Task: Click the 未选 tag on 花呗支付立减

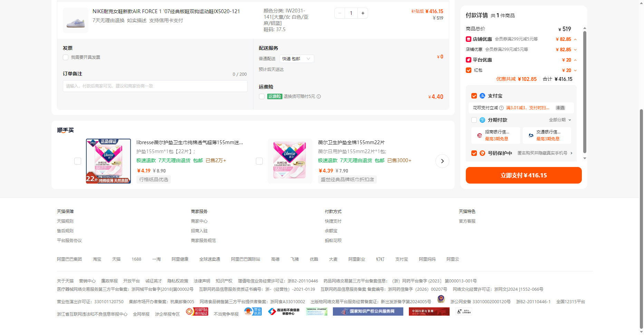Action: tap(560, 108)
